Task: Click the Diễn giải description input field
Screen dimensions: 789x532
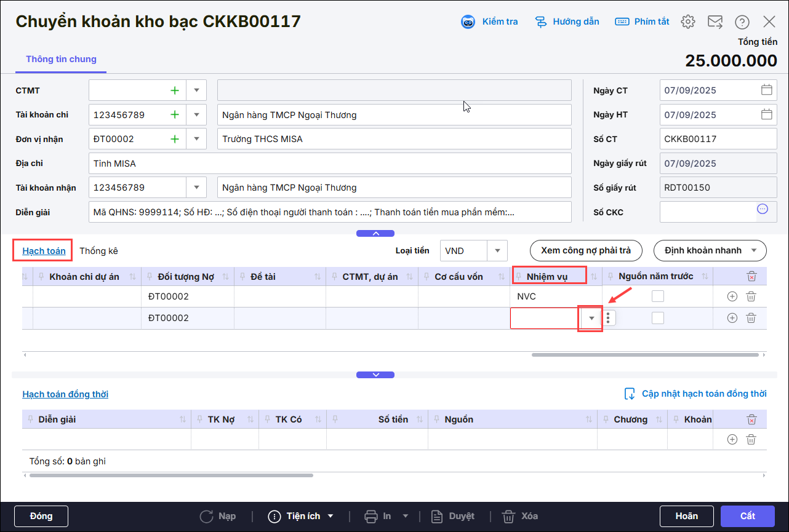Action: tap(330, 212)
